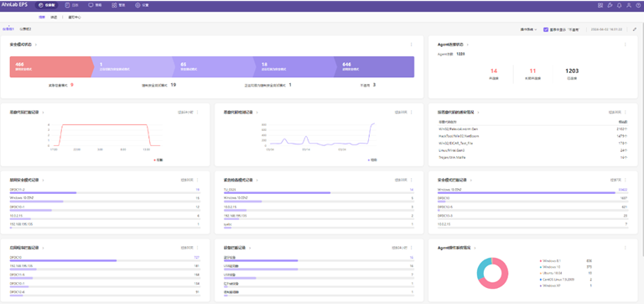Click the 646 segment in the status bar

point(375,66)
